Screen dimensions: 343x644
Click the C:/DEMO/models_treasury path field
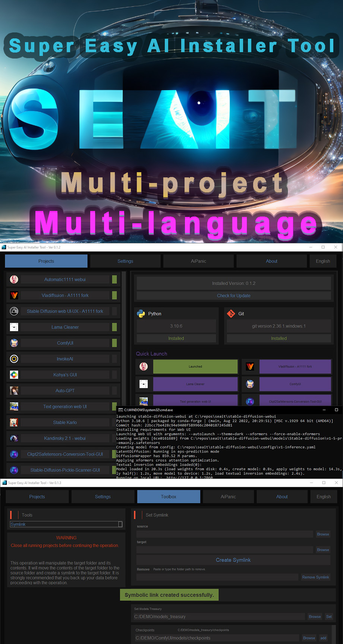(219, 617)
